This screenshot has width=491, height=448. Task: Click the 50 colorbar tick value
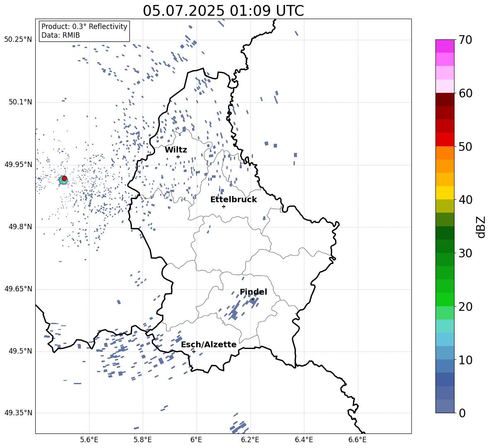point(465,146)
